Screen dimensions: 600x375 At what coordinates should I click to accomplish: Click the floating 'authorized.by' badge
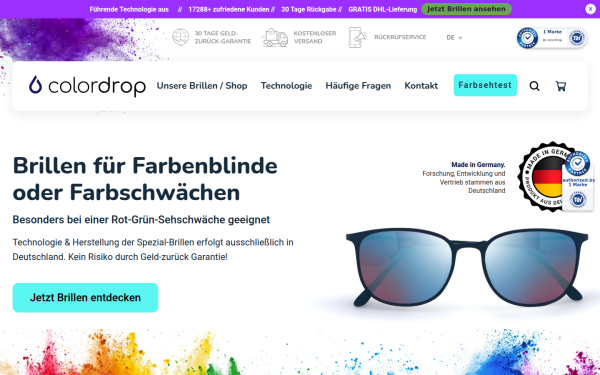click(x=578, y=180)
